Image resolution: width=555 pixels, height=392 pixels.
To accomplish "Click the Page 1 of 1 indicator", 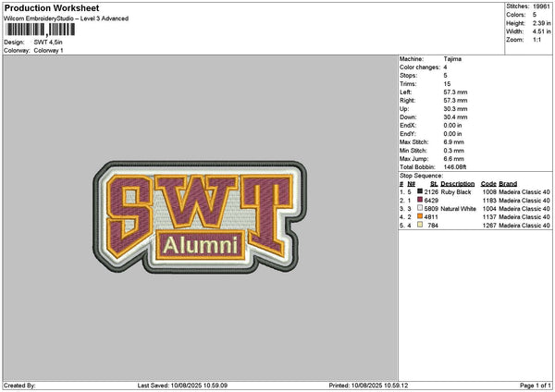I will pos(536,386).
